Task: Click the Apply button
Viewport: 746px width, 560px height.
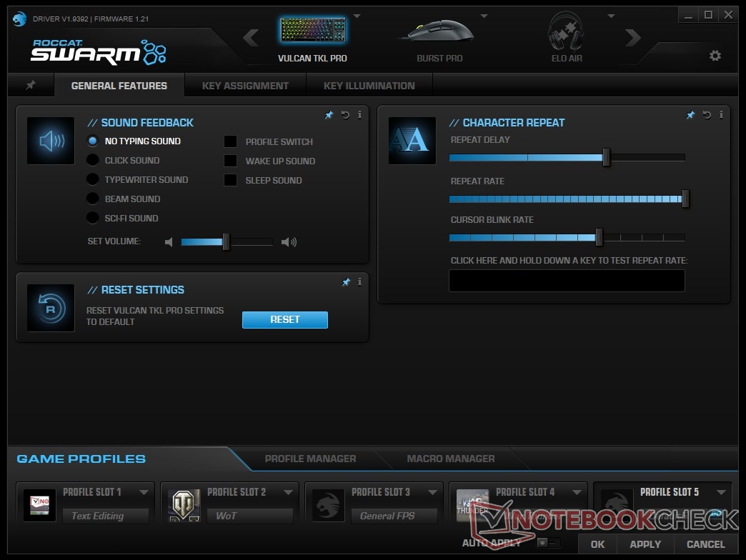Action: 645,544
